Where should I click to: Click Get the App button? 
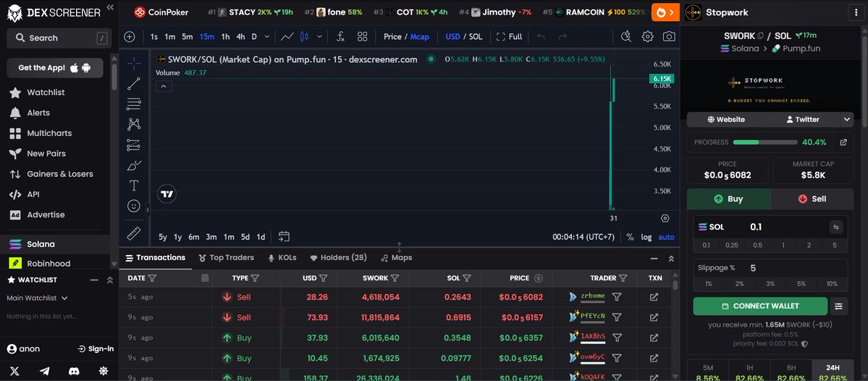55,67
